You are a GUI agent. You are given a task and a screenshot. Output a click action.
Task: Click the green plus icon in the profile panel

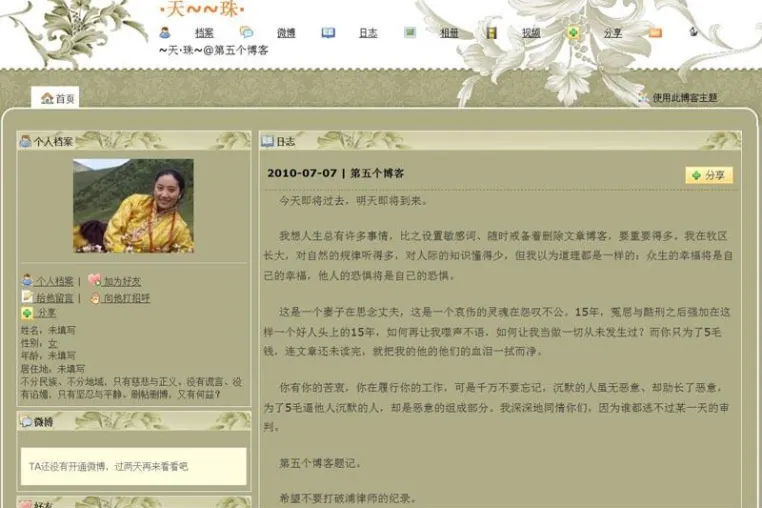(x=27, y=313)
